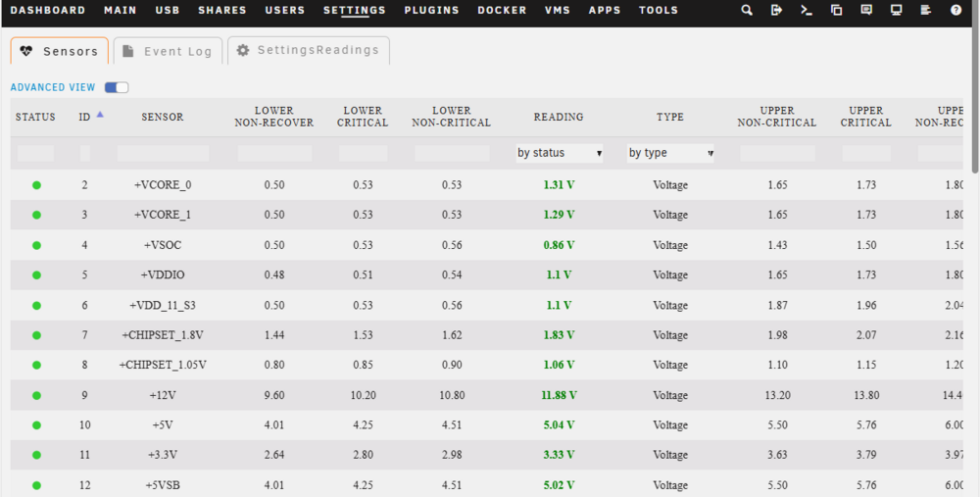Sort by the Status column header

(x=35, y=117)
